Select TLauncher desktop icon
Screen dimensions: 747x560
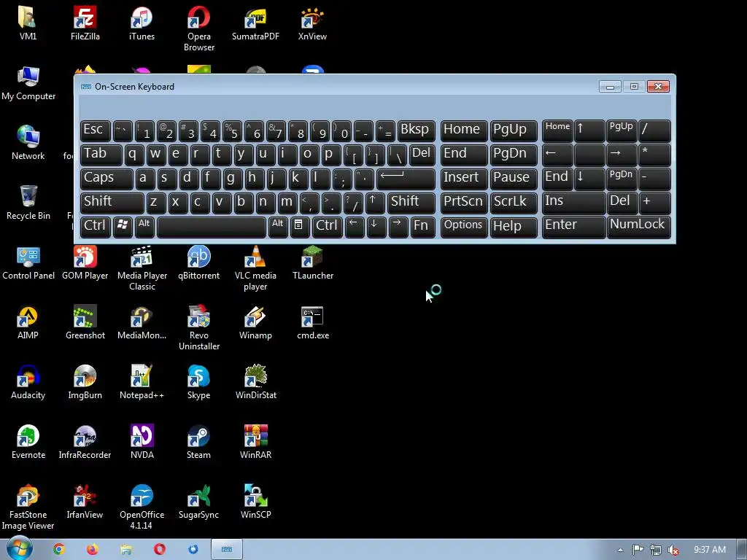(312, 262)
